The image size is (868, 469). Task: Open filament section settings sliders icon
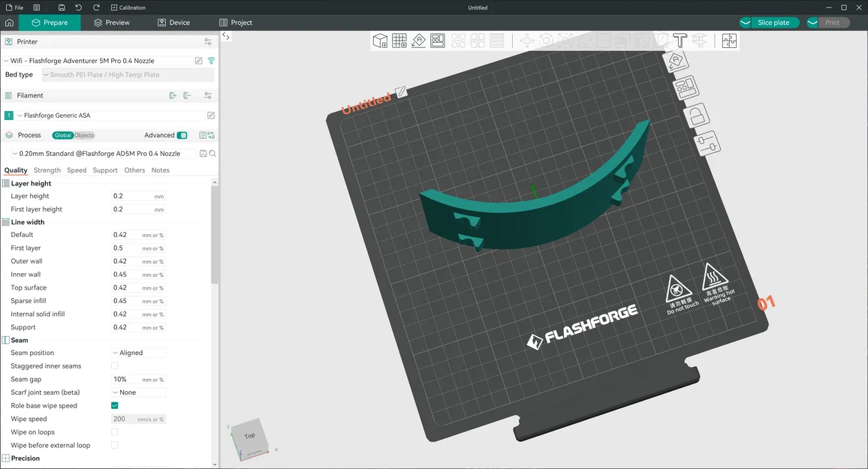[x=207, y=96]
